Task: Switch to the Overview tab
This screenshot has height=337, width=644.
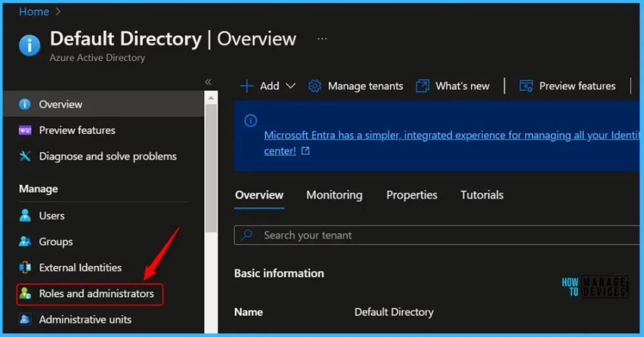Action: pyautogui.click(x=259, y=195)
